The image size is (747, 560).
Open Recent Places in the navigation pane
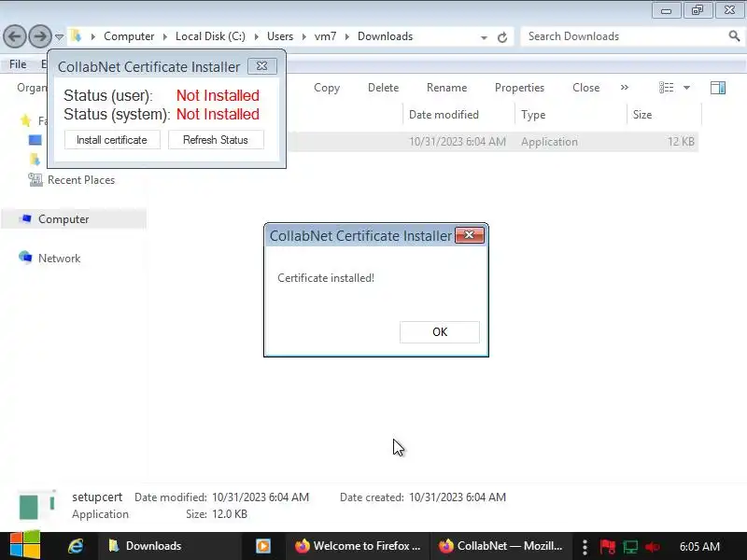tap(81, 180)
